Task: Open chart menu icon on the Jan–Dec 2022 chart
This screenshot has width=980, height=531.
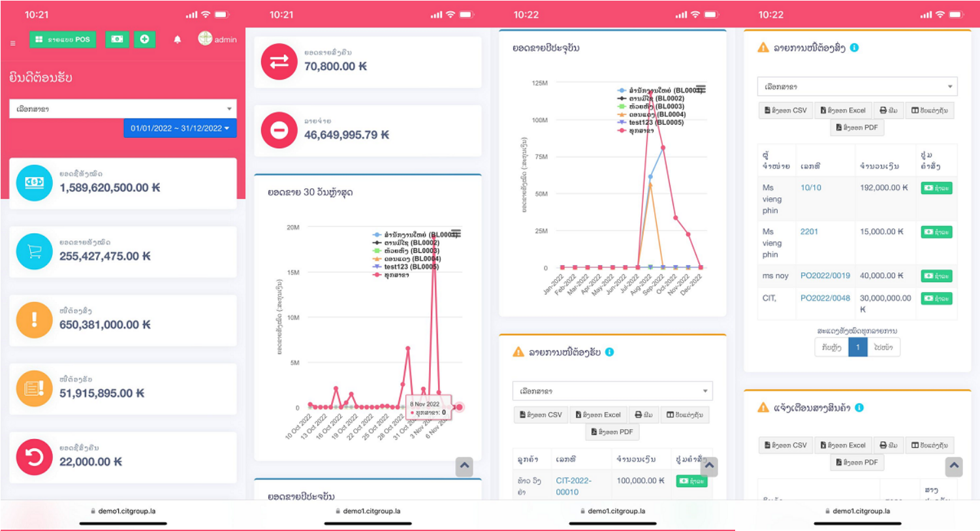Action: [701, 89]
